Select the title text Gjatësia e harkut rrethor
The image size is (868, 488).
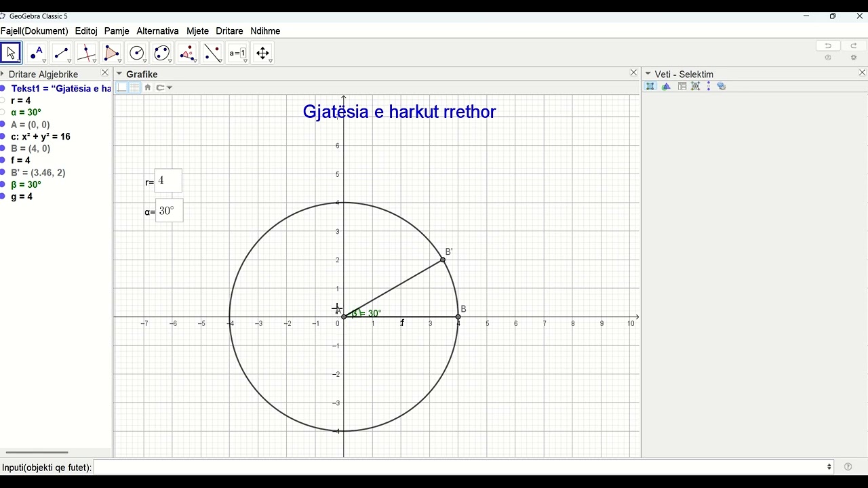tap(399, 112)
